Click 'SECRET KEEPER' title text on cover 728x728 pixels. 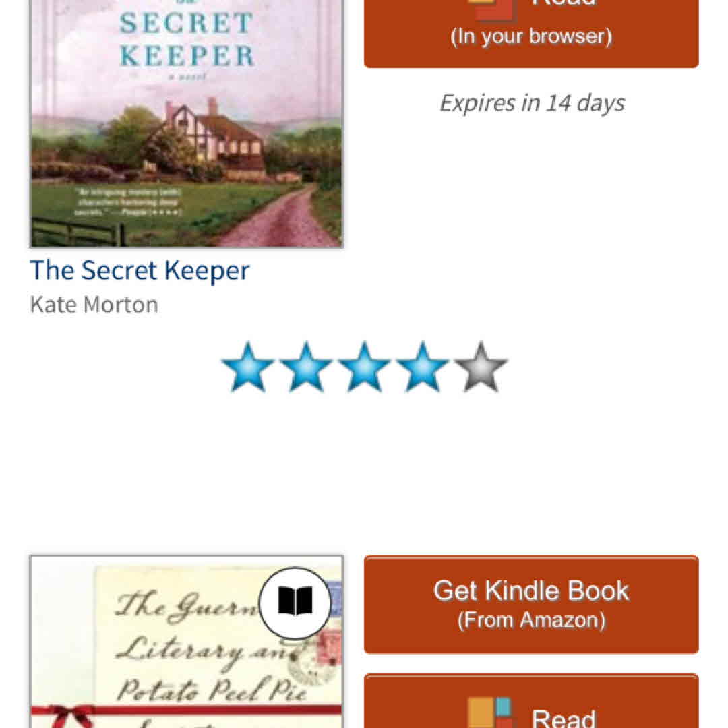pyautogui.click(x=187, y=40)
